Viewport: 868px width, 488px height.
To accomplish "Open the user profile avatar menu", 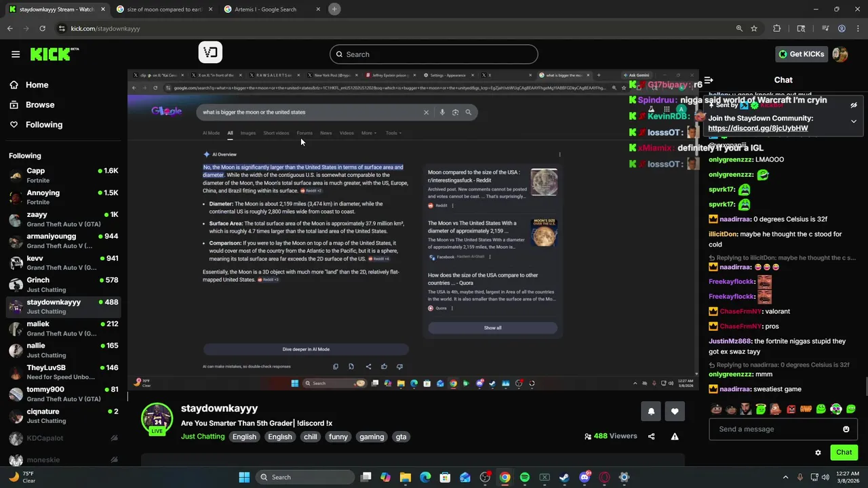I will 840,54.
